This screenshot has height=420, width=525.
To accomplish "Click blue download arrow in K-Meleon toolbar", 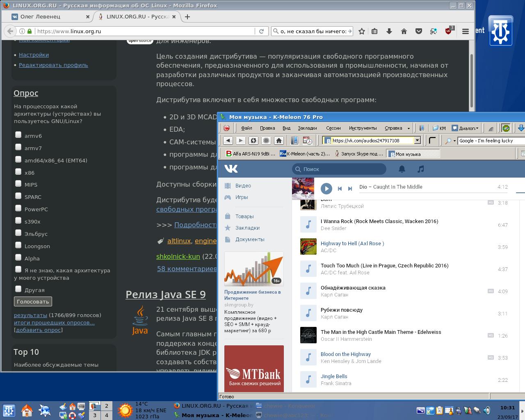I will click(x=521, y=128).
